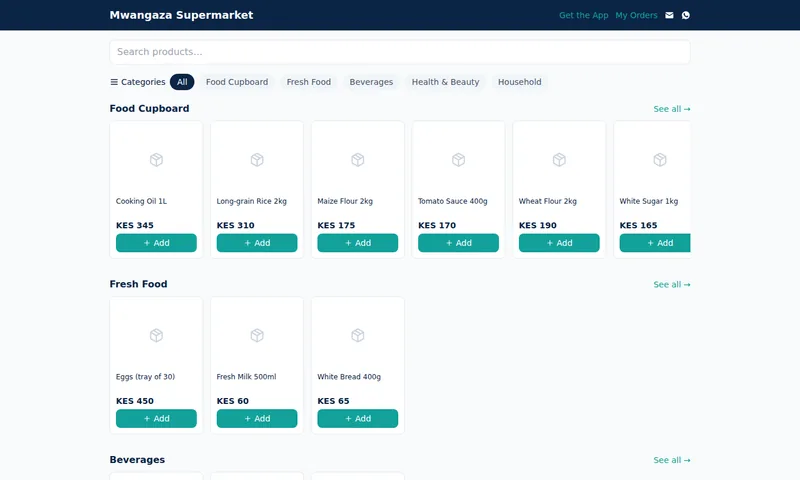Click the email envelope icon in header
This screenshot has height=480, width=800.
coord(669,15)
